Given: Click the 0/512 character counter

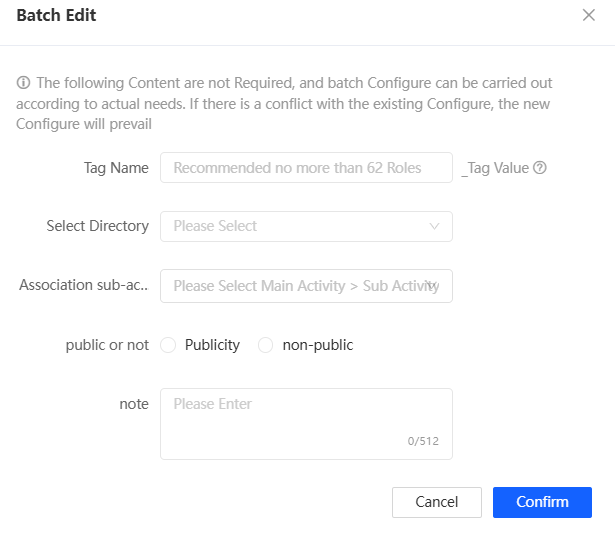Looking at the screenshot, I should click(422, 441).
